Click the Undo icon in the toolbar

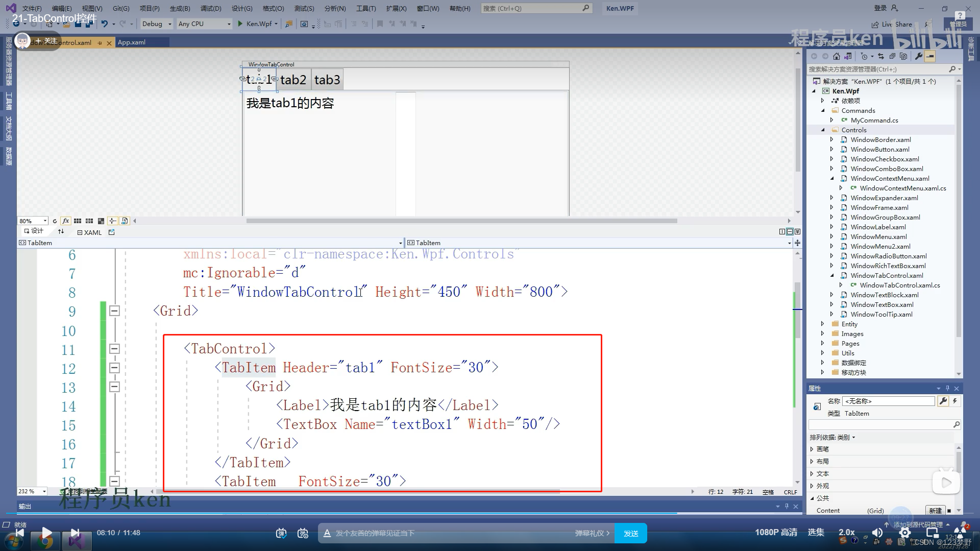tap(105, 23)
